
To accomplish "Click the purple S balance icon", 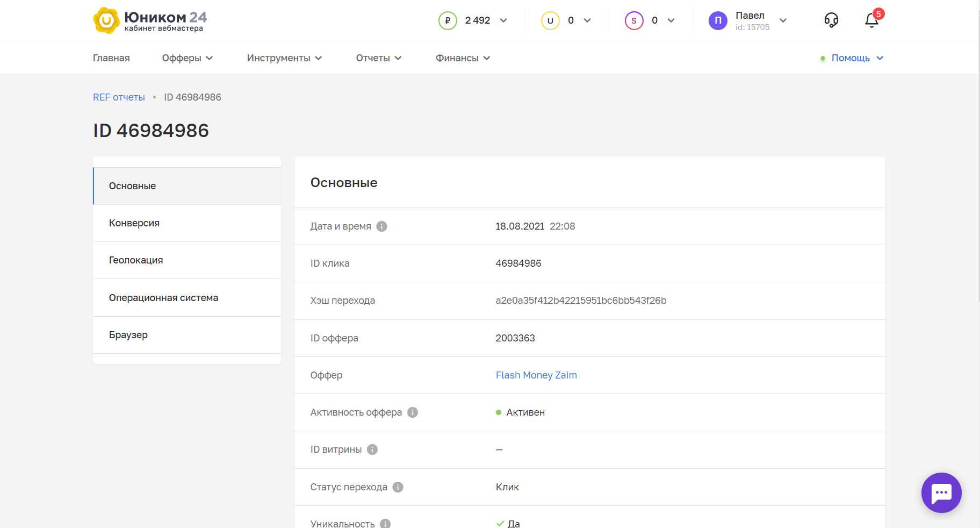I will pos(634,20).
